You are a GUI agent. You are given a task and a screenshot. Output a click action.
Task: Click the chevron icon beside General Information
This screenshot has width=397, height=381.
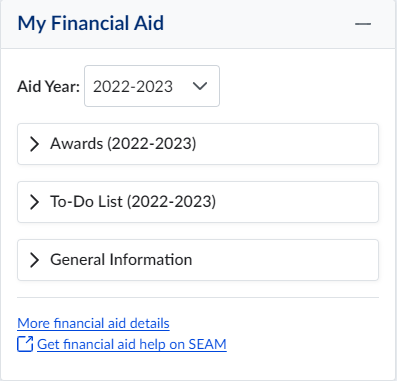34,260
